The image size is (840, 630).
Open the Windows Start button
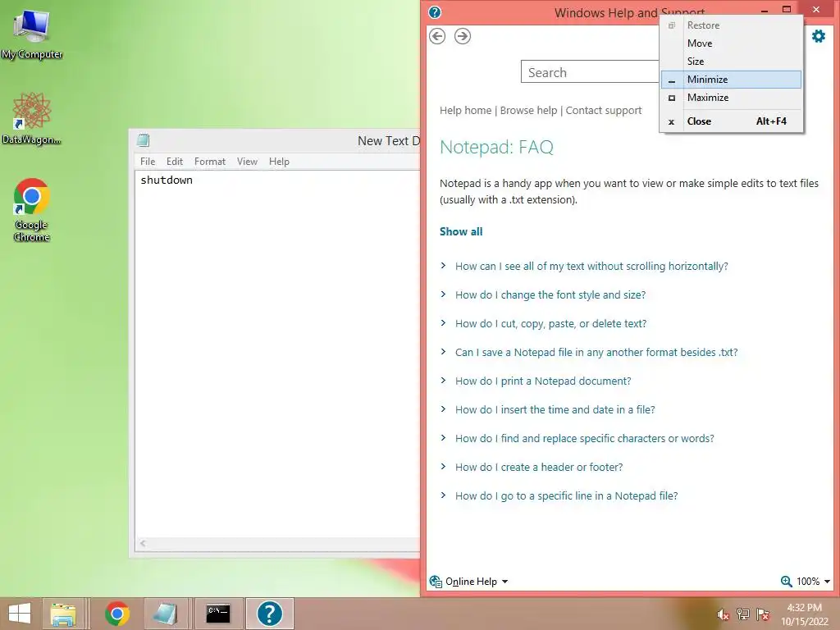[x=20, y=614]
